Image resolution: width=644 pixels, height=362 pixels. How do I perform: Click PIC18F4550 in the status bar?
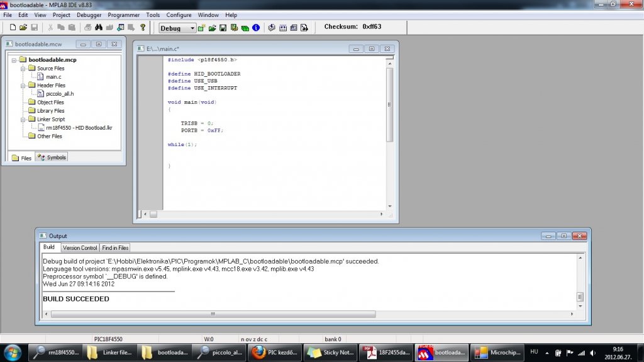point(108,339)
